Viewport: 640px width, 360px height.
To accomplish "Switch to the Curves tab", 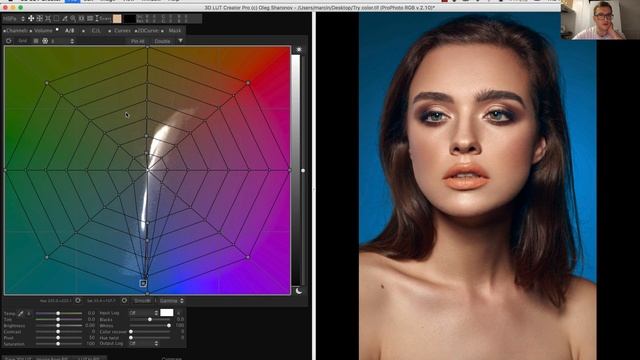I will click(x=122, y=31).
